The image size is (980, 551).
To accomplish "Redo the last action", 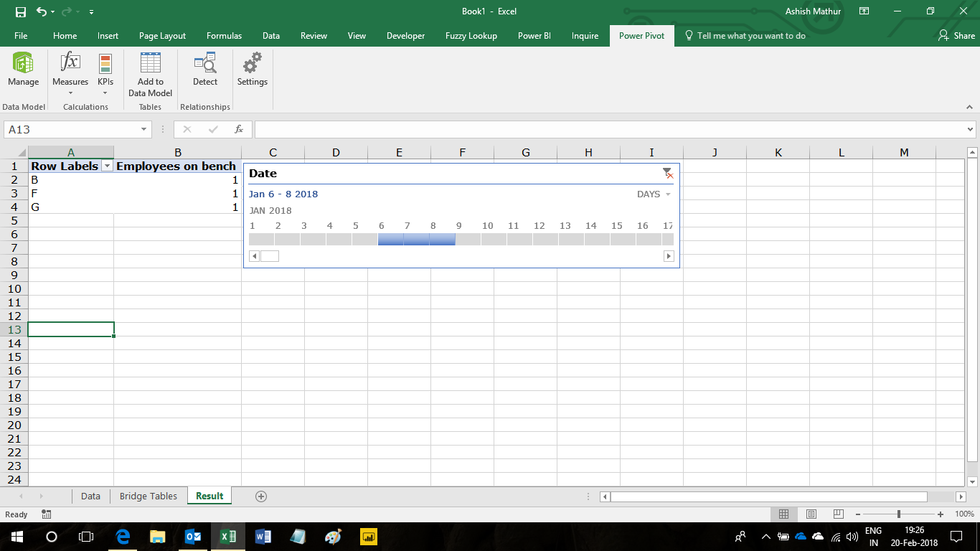I will pos(67,11).
